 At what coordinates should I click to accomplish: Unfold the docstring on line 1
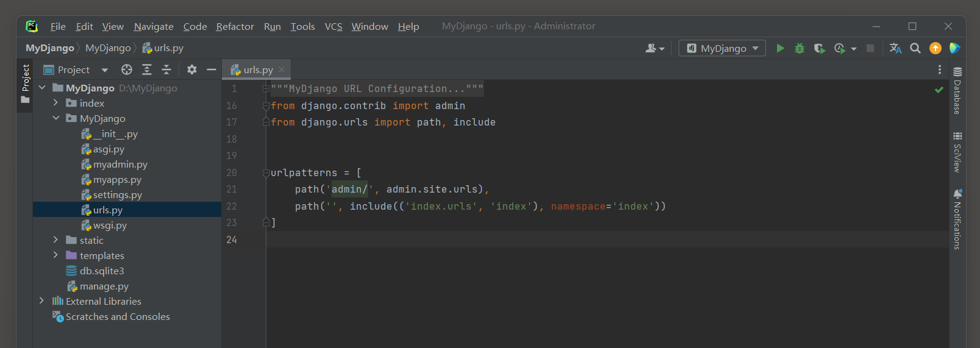(x=266, y=89)
